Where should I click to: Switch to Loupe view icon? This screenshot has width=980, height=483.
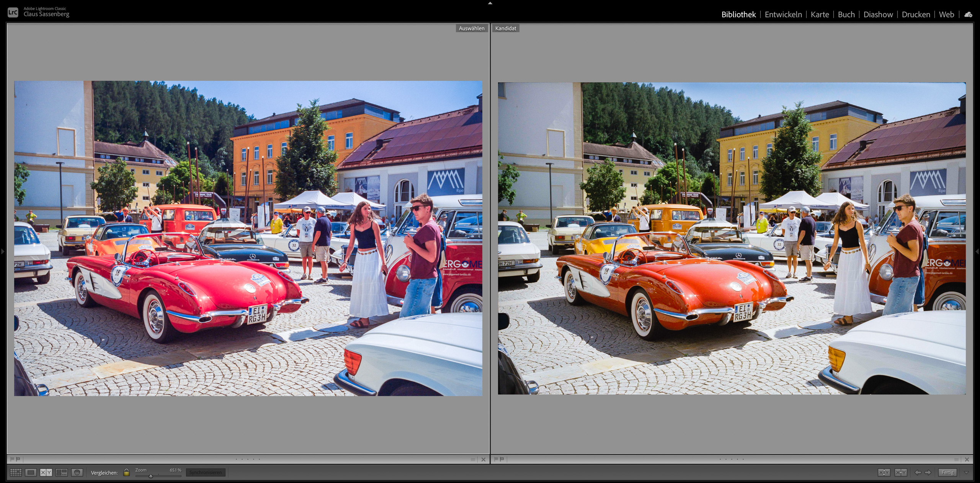point(31,472)
